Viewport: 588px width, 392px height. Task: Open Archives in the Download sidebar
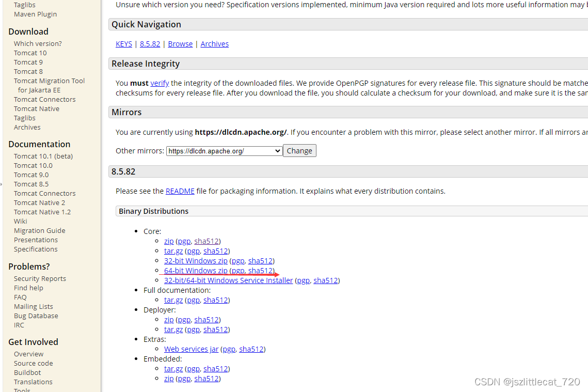click(x=27, y=127)
